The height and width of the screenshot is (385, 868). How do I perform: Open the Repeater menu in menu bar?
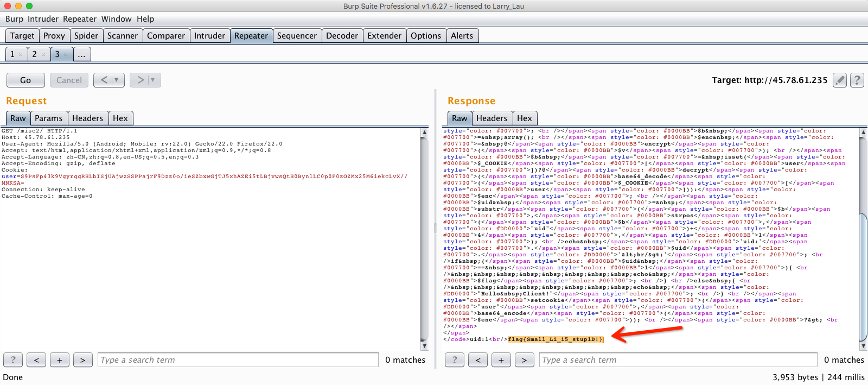click(x=79, y=19)
